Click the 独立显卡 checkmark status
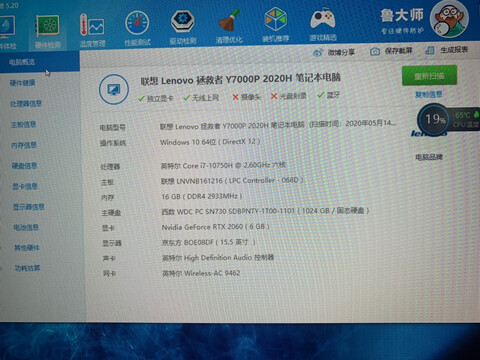Image resolution: width=480 pixels, height=360 pixels. 155,98
